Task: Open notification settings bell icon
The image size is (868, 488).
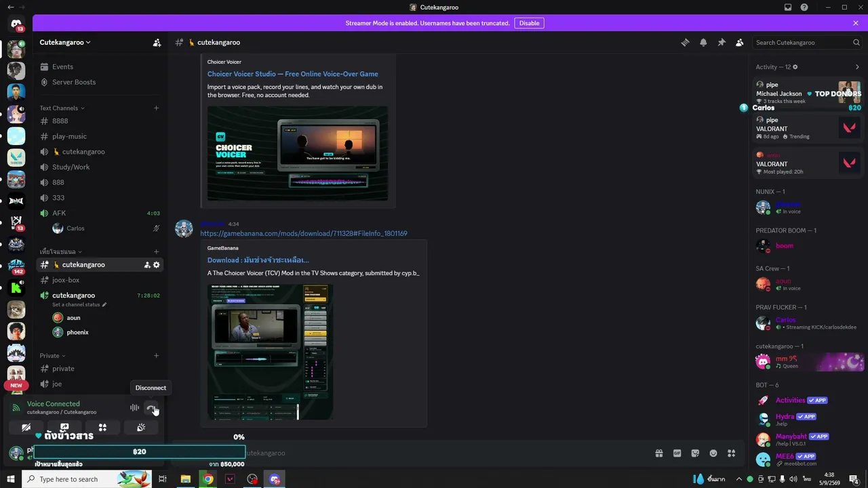Action: [703, 42]
